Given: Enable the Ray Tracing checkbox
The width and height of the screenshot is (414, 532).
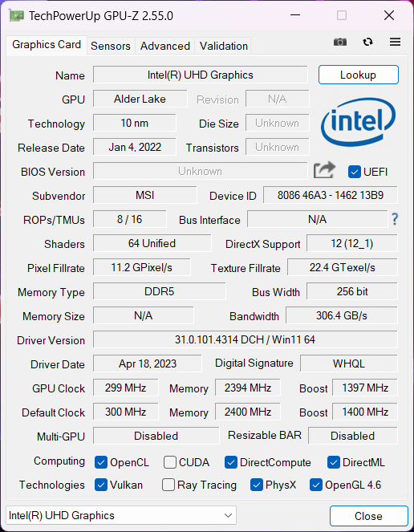Looking at the screenshot, I should (x=168, y=485).
